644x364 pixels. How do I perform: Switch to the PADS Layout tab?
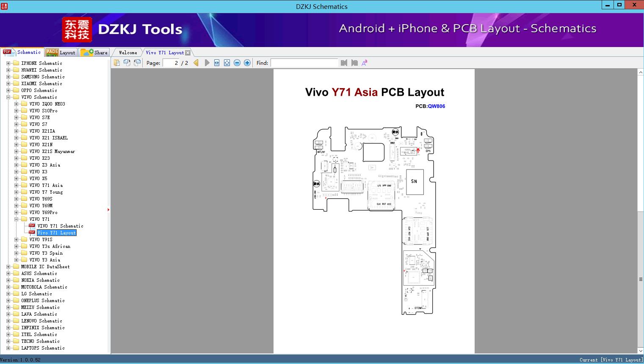[61, 53]
